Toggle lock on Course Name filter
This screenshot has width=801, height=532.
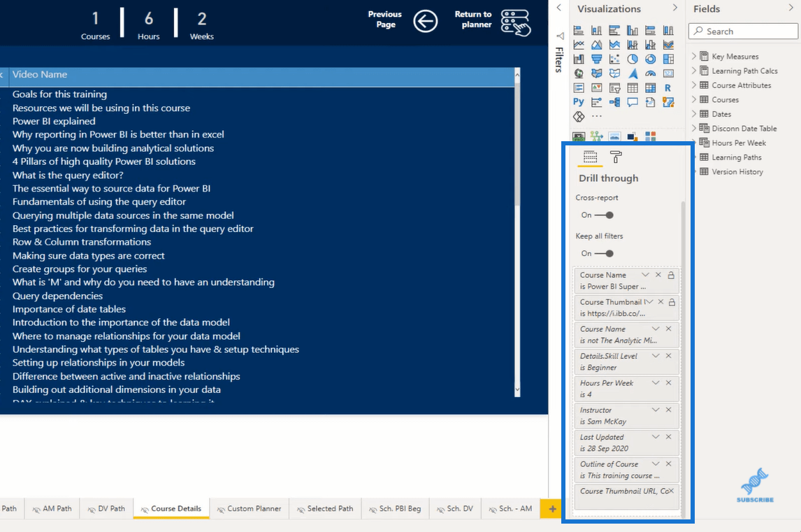[671, 275]
